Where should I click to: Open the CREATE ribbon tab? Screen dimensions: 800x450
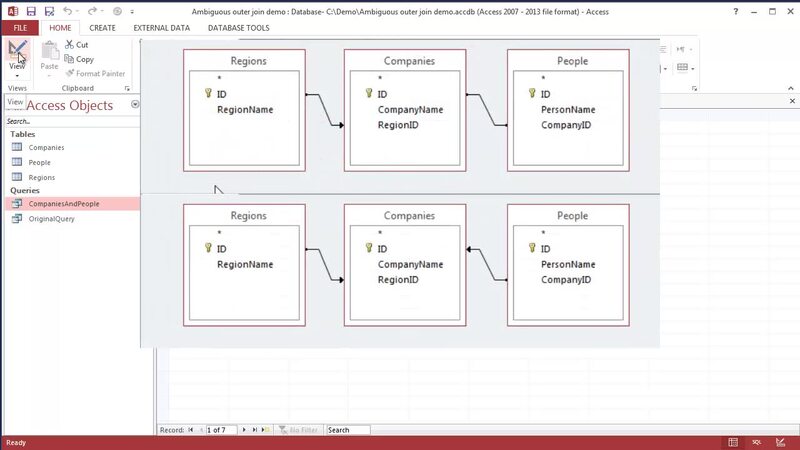(x=101, y=28)
